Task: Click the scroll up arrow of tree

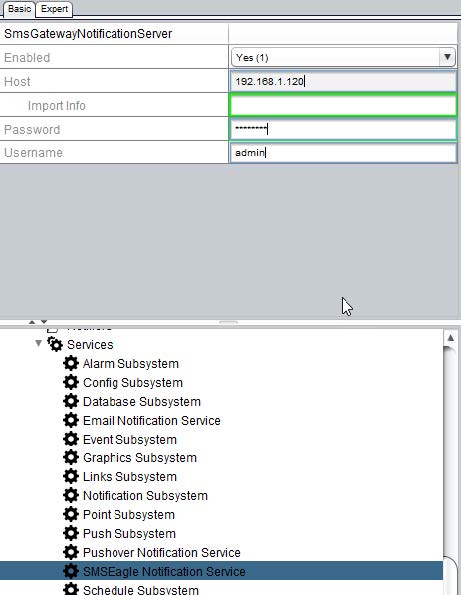Action: point(450,338)
